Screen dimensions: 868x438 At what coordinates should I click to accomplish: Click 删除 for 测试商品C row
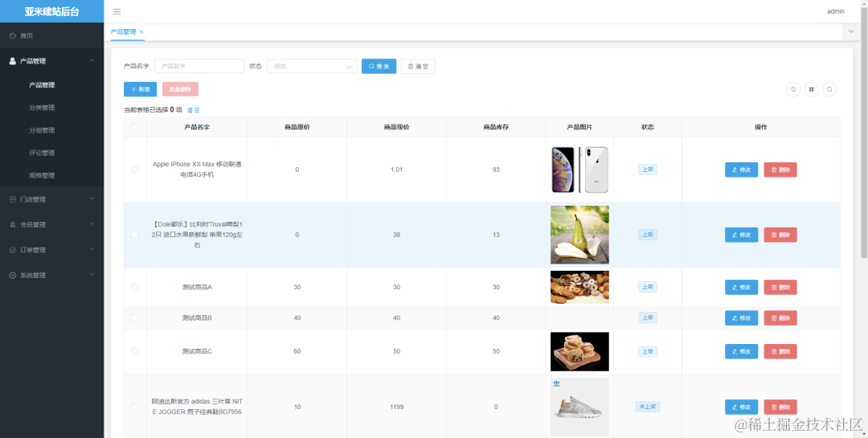coord(780,351)
